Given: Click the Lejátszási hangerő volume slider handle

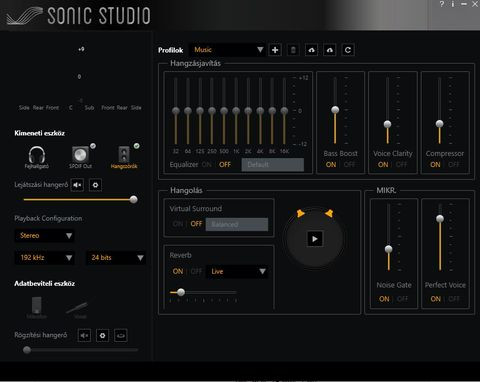Looking at the screenshot, I should tap(134, 200).
